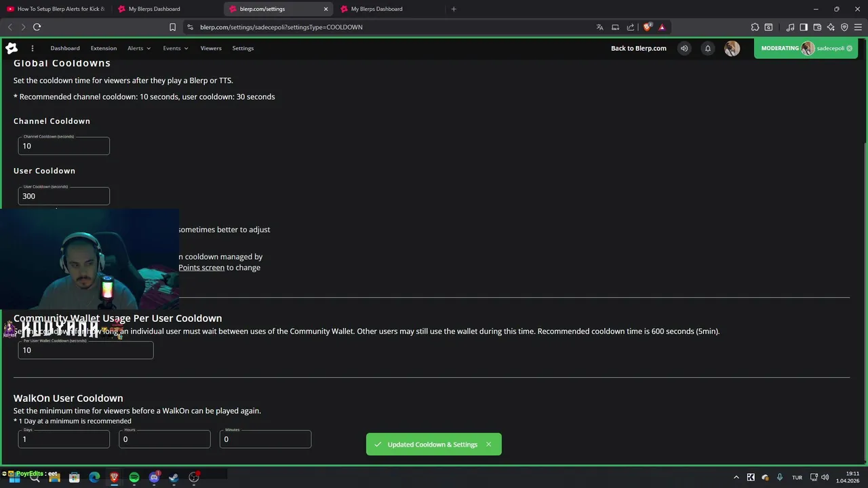Click the install app icon in address bar

coord(615,27)
